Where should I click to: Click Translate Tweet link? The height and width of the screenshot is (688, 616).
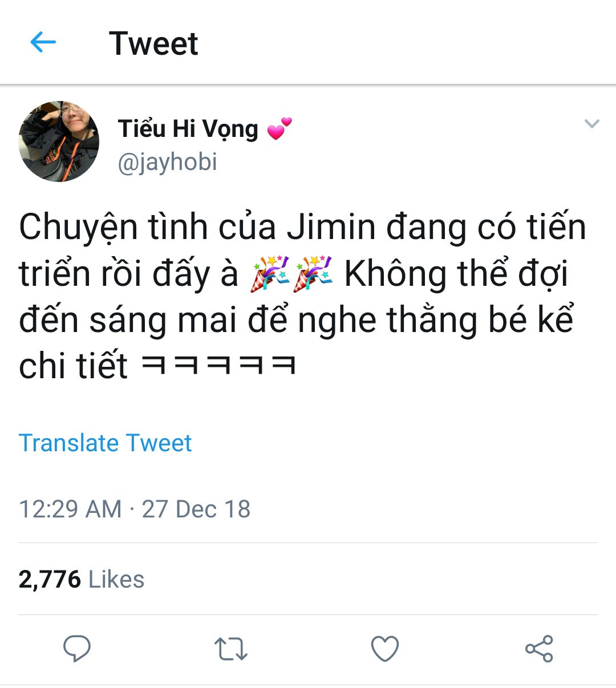pyautogui.click(x=106, y=443)
